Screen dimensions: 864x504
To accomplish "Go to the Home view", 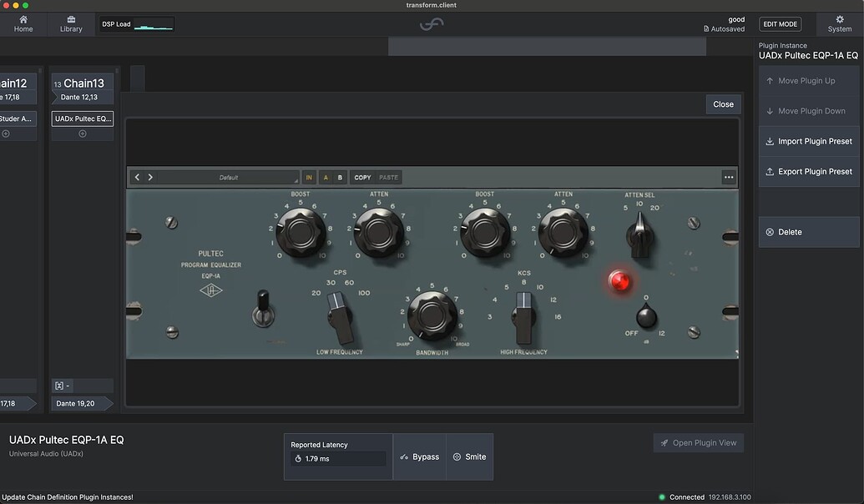I will pyautogui.click(x=23, y=23).
